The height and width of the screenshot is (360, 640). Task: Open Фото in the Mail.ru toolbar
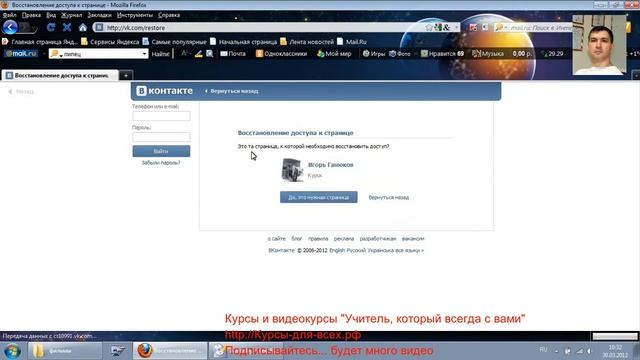tap(400, 53)
